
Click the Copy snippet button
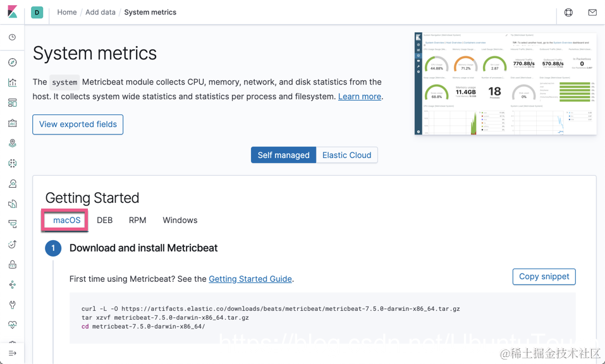[544, 277]
